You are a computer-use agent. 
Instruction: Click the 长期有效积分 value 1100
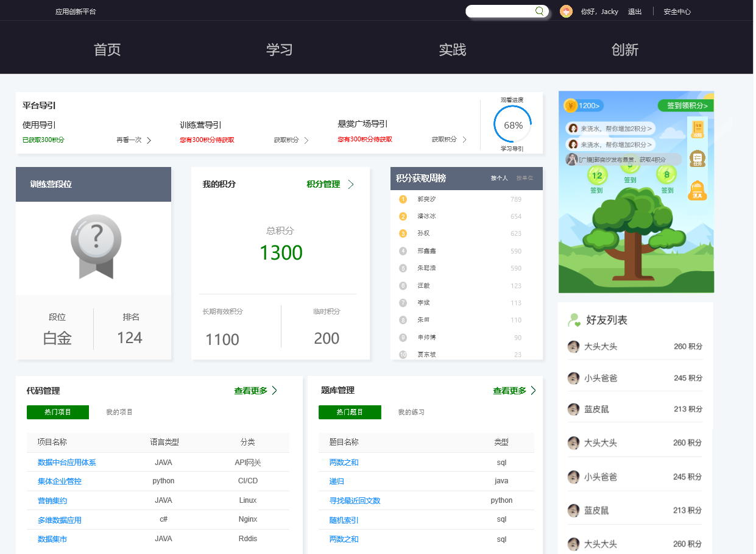pos(222,339)
